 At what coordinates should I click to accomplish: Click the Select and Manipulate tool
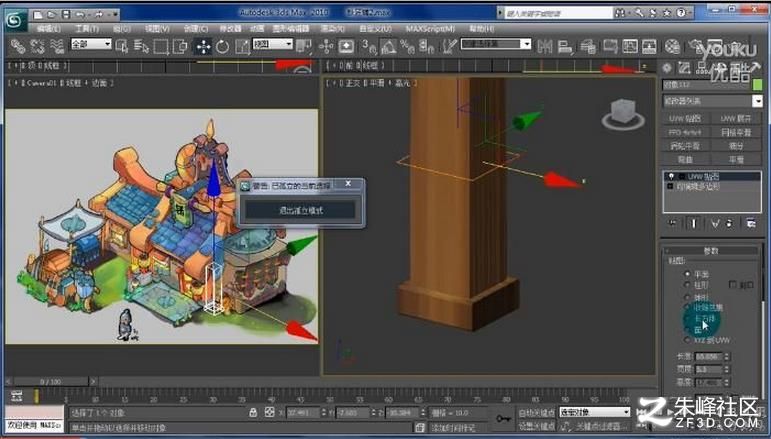coord(326,46)
